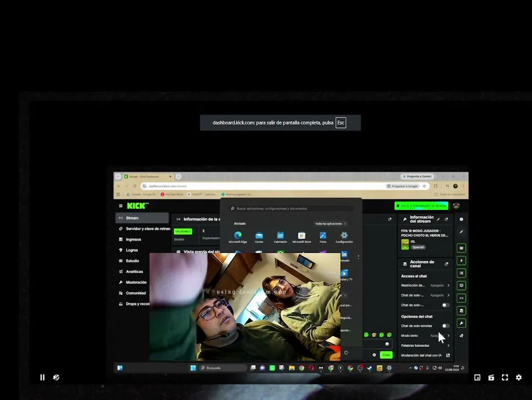Click the Start menu search field
Viewport: 532px width, 400px height.
pos(292,208)
